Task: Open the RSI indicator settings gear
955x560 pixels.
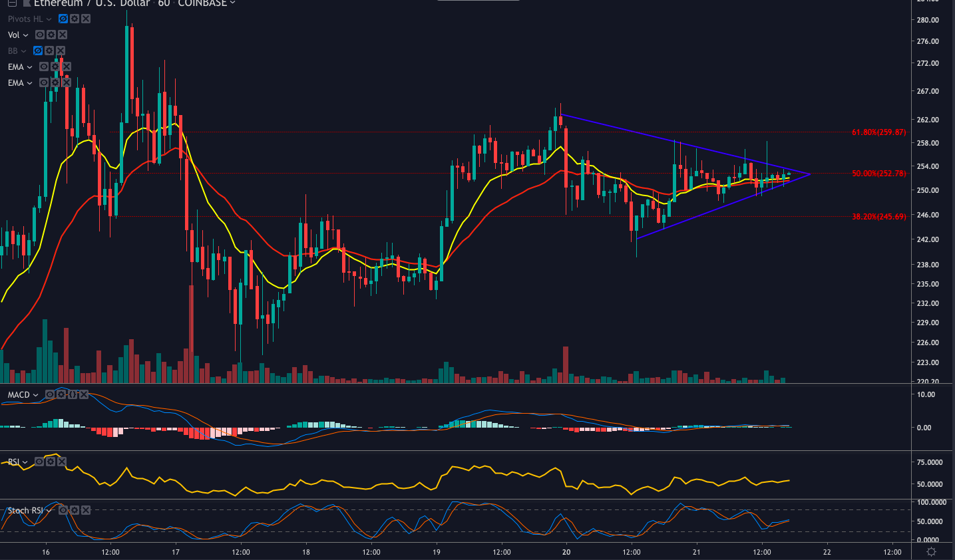Action: (x=51, y=461)
